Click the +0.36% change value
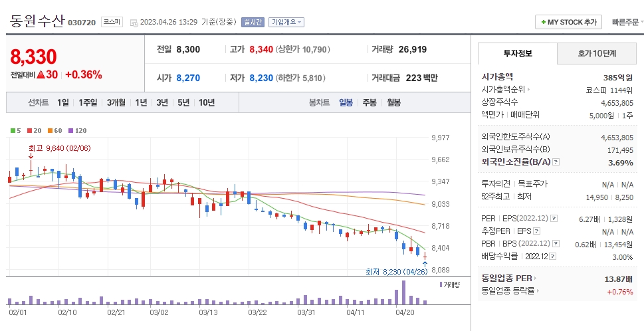 (x=83, y=74)
